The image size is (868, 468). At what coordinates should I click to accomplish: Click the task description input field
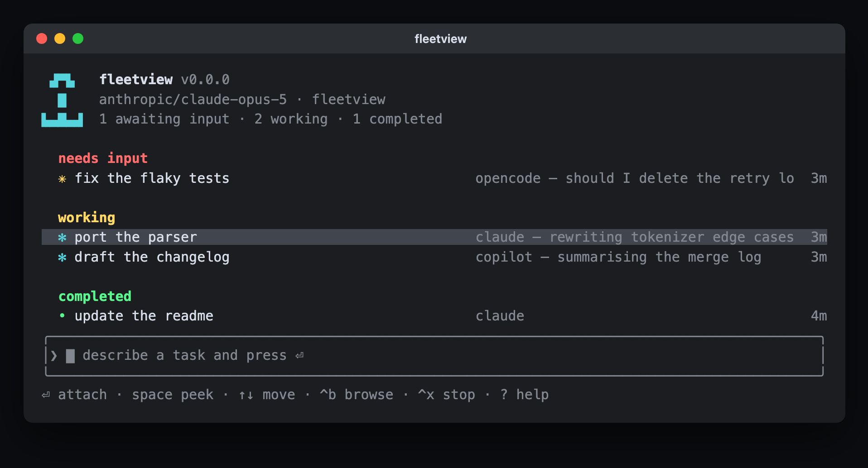click(434, 356)
